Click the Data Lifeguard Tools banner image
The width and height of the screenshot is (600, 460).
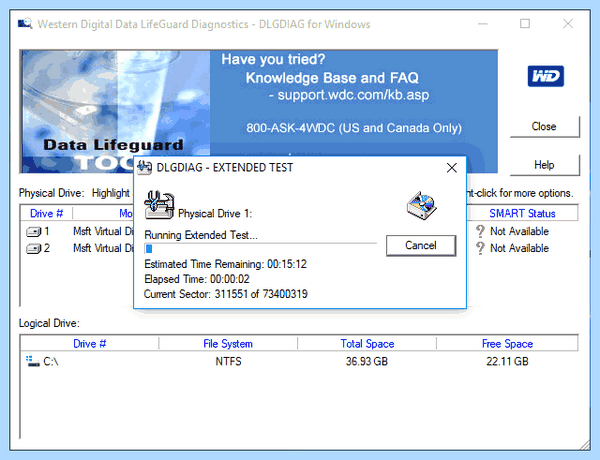coord(116,112)
